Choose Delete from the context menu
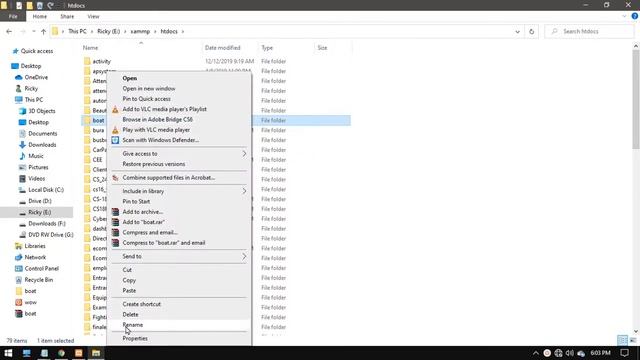 [130, 315]
